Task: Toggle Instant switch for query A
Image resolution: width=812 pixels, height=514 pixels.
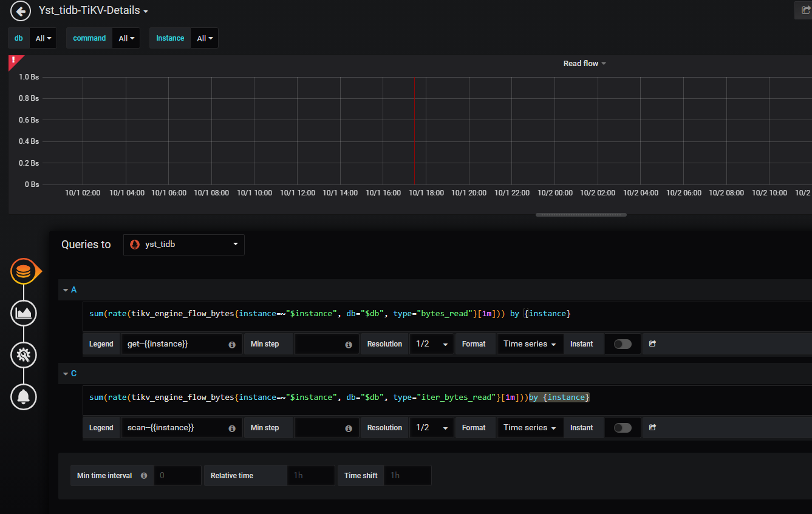Action: click(x=623, y=344)
